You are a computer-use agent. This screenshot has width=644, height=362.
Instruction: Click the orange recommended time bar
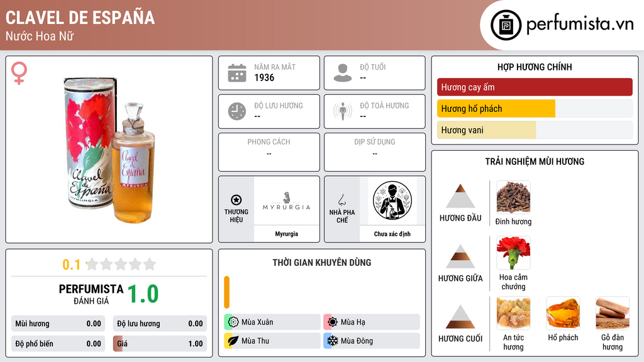(226, 292)
